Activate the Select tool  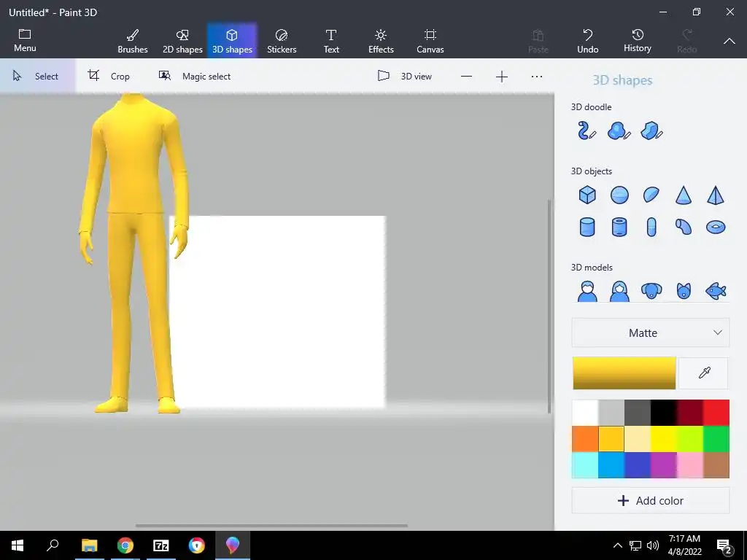pos(37,76)
